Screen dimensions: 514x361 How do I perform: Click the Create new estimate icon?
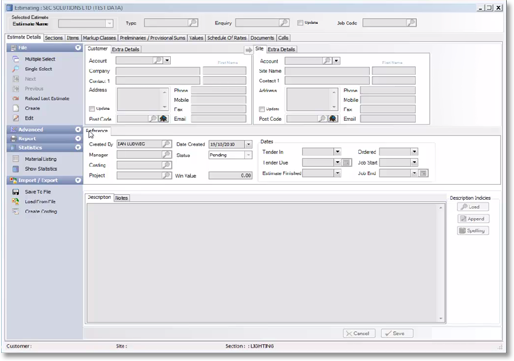pyautogui.click(x=16, y=108)
